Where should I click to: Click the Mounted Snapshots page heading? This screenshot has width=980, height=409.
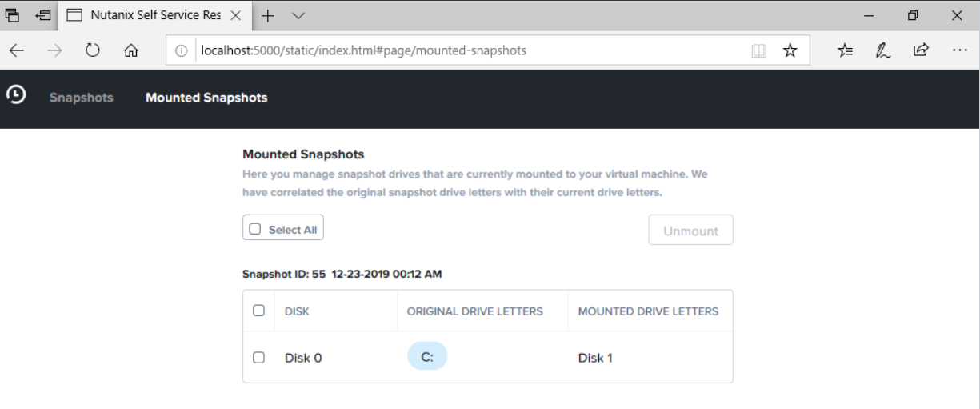[x=303, y=154]
